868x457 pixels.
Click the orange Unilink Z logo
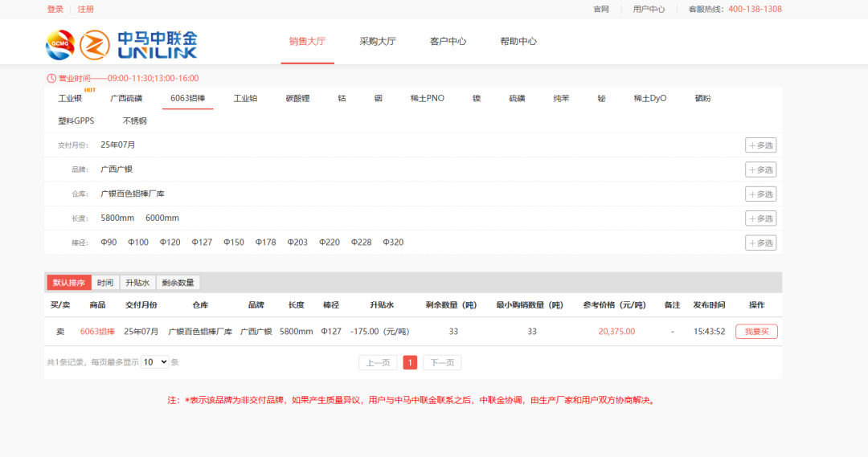(95, 44)
